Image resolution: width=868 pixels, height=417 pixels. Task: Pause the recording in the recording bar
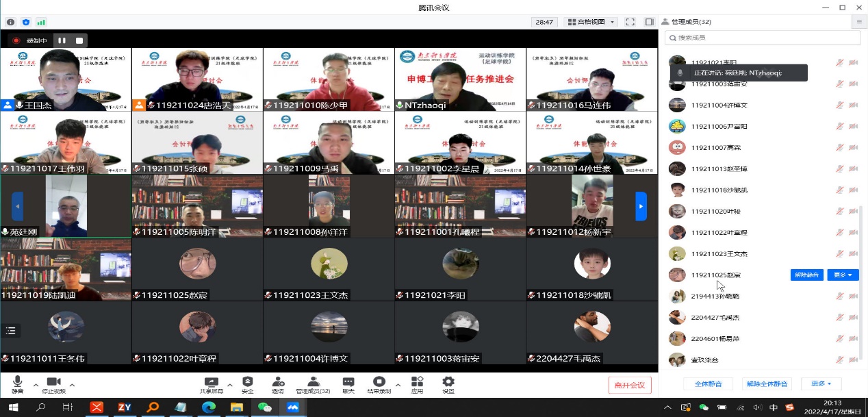[62, 40]
